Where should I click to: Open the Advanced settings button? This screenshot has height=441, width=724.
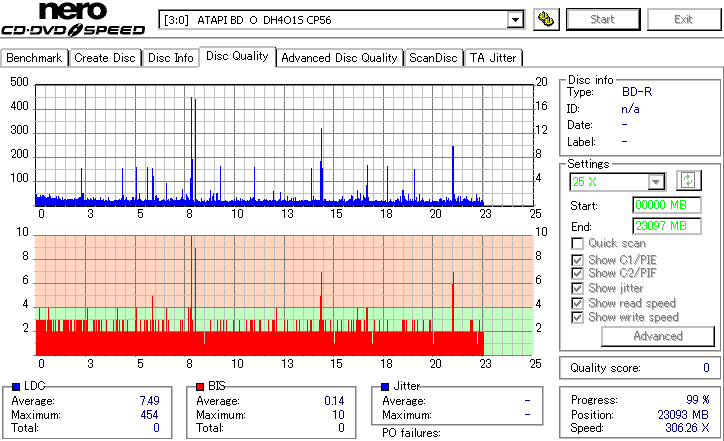click(x=658, y=336)
